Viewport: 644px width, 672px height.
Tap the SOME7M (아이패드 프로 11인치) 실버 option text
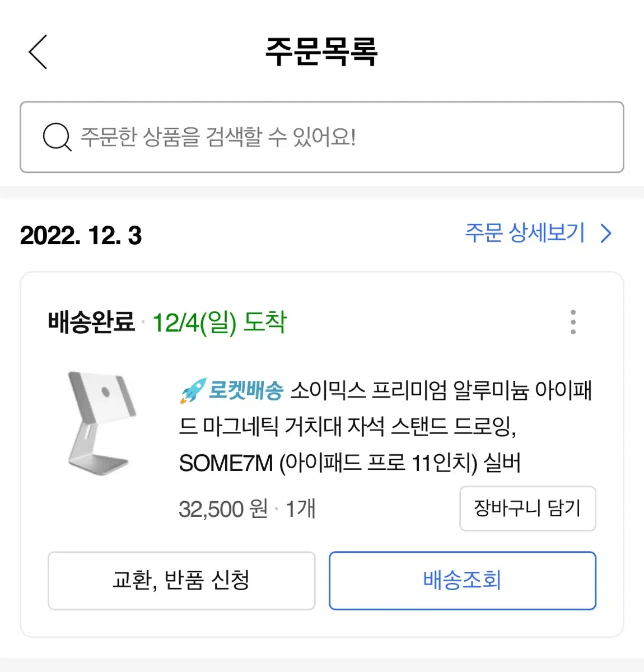[x=350, y=463]
